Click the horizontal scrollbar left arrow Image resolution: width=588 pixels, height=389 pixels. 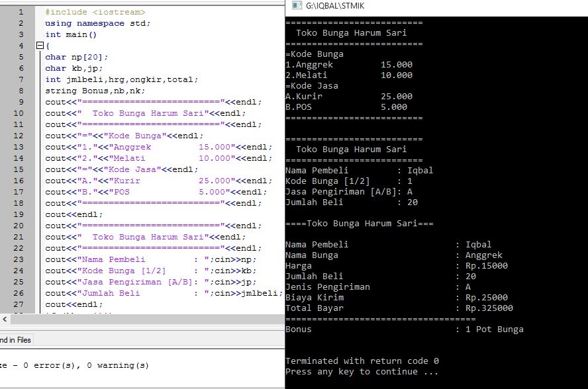[x=5, y=319]
